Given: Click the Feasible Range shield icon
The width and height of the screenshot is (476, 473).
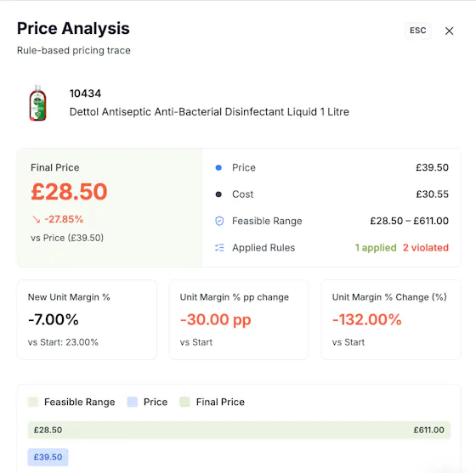Looking at the screenshot, I should click(219, 221).
